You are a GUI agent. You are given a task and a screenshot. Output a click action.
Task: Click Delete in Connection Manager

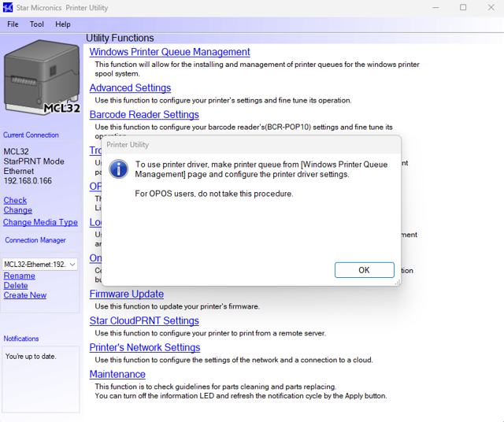coord(16,286)
